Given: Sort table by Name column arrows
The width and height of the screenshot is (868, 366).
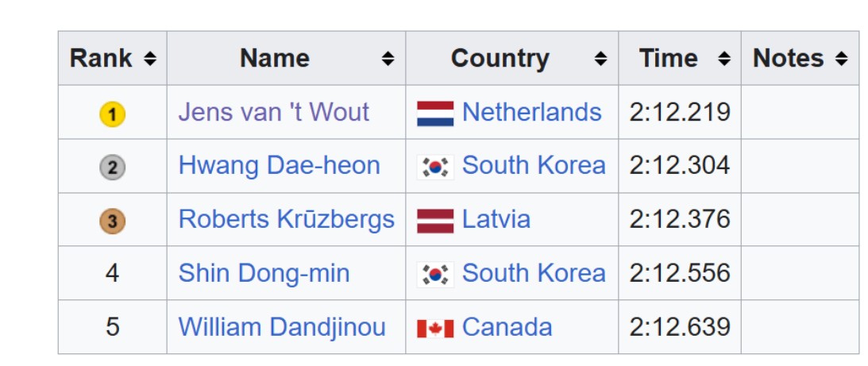Looking at the screenshot, I should pos(388,59).
